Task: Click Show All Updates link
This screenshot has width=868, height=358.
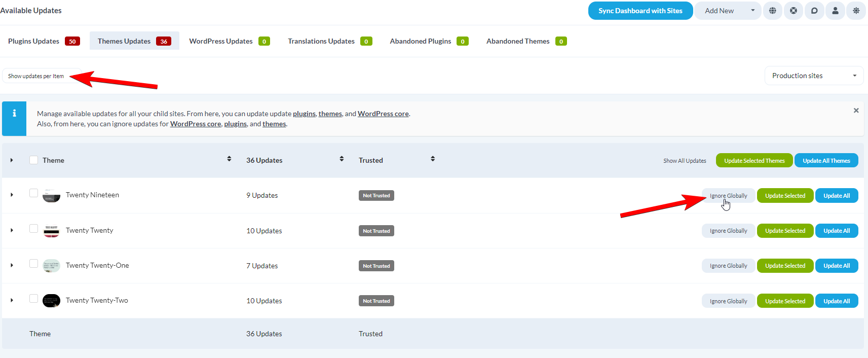Action: pyautogui.click(x=685, y=161)
